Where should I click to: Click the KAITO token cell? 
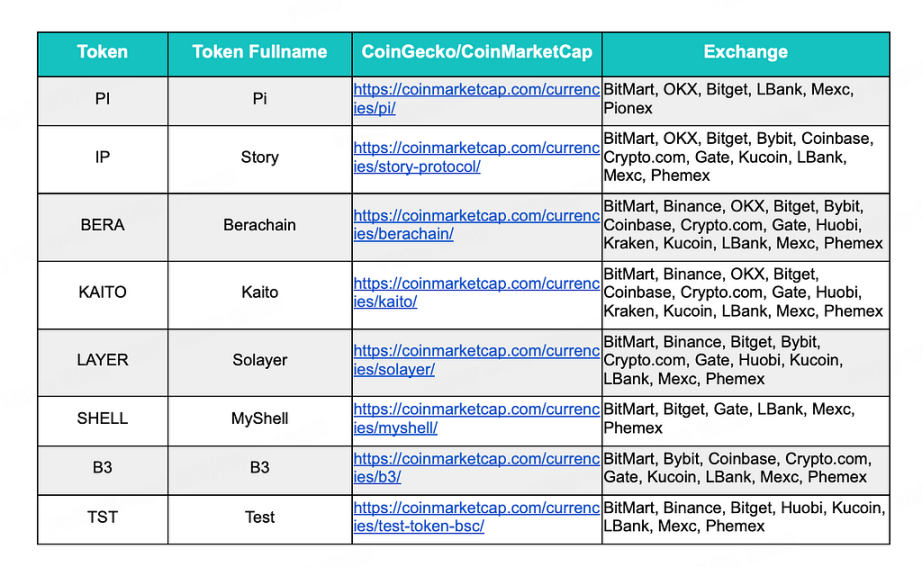click(x=102, y=292)
